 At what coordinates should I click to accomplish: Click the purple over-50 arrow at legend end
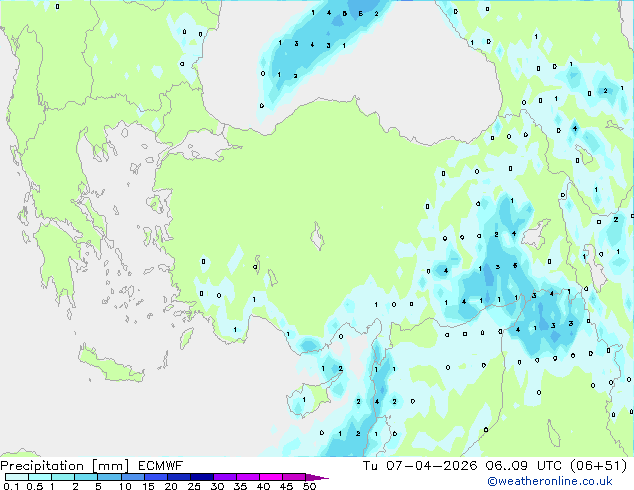tap(317, 477)
